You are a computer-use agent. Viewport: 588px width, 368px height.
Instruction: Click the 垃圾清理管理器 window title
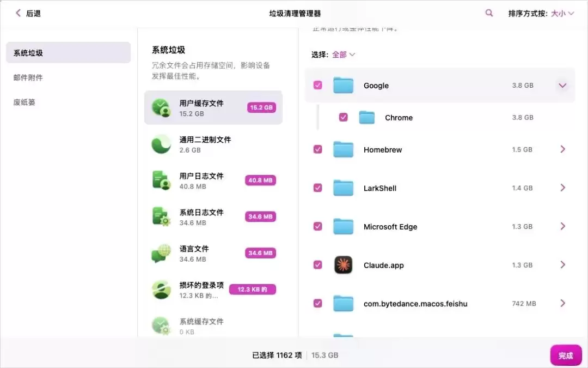click(x=295, y=14)
